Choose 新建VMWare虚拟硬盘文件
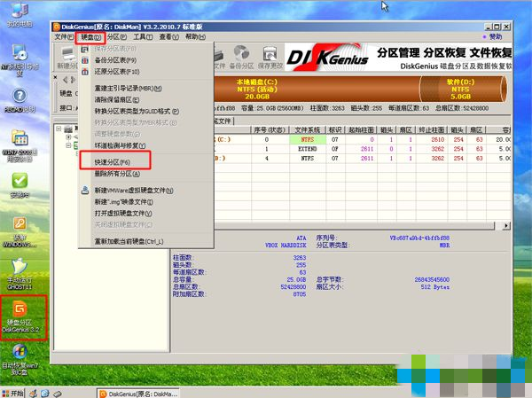This screenshot has width=532, height=398. coord(134,191)
